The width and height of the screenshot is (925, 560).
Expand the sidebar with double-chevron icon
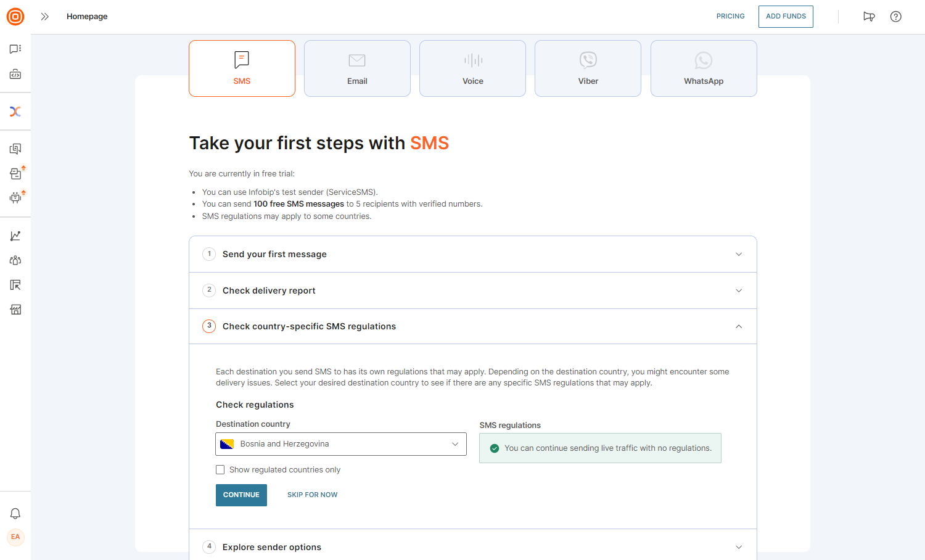tap(44, 17)
